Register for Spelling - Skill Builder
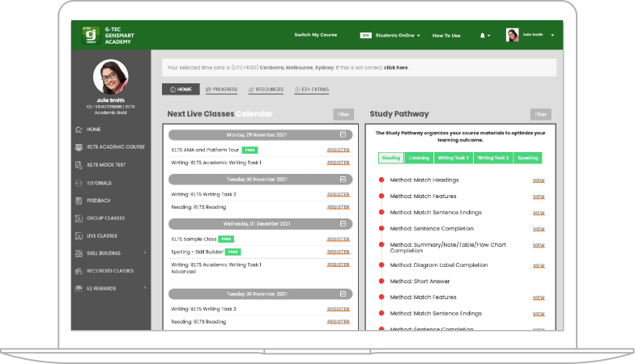Screen dimensions: 635x364 [339, 252]
